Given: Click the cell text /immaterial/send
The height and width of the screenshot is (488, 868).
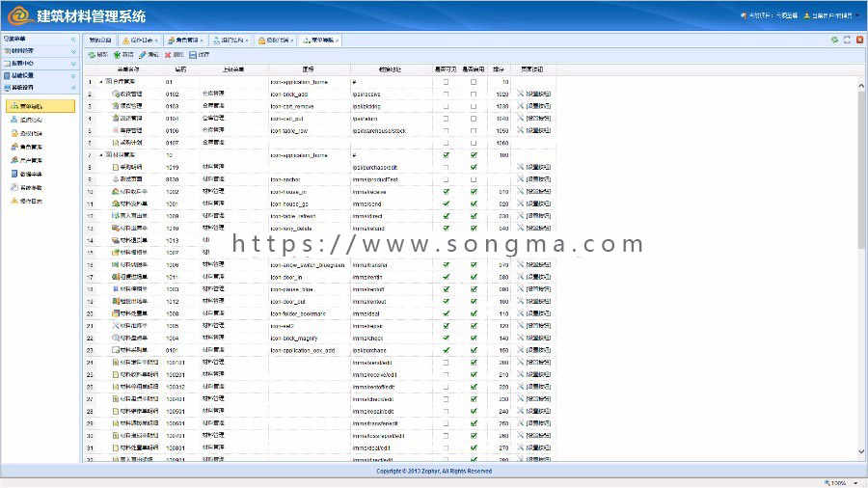Looking at the screenshot, I should pos(367,203).
